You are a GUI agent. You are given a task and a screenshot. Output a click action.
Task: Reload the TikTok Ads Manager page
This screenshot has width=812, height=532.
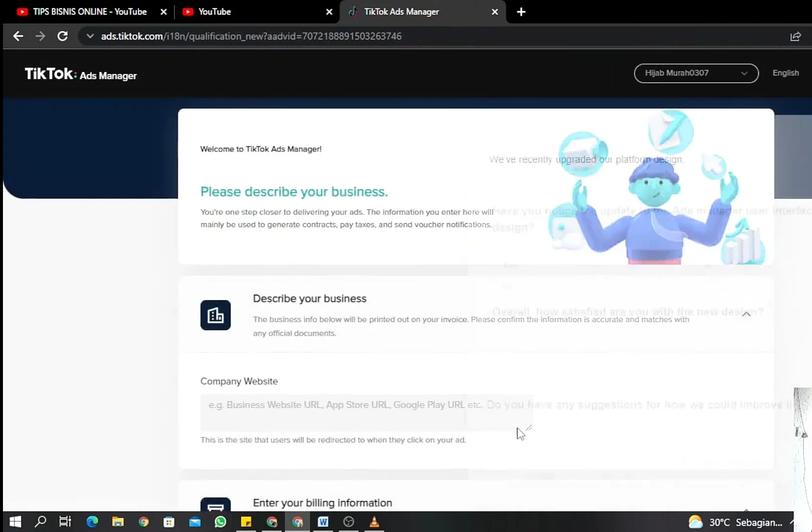pyautogui.click(x=63, y=36)
